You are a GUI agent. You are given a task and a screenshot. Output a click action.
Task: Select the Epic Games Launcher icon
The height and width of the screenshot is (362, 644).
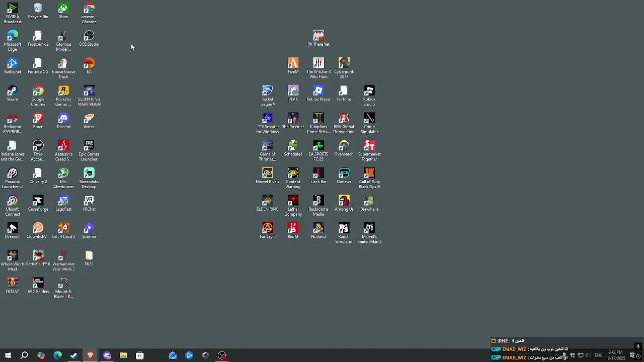point(89,151)
